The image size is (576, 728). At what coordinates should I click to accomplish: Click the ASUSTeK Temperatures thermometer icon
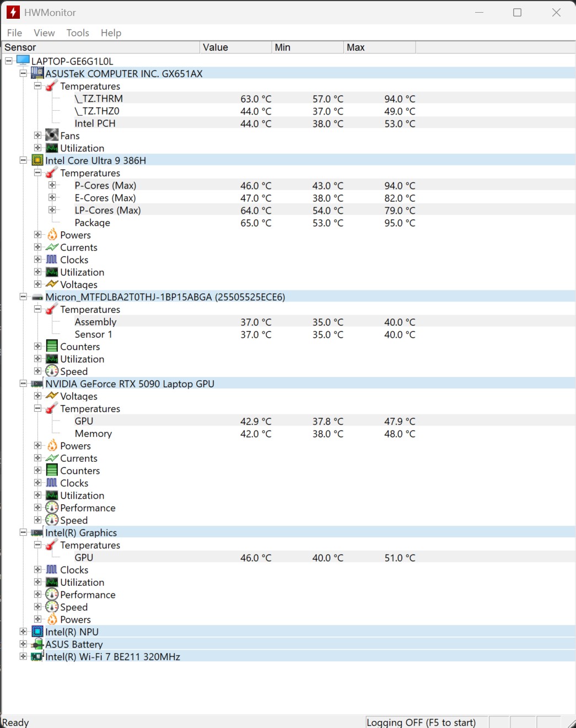52,86
